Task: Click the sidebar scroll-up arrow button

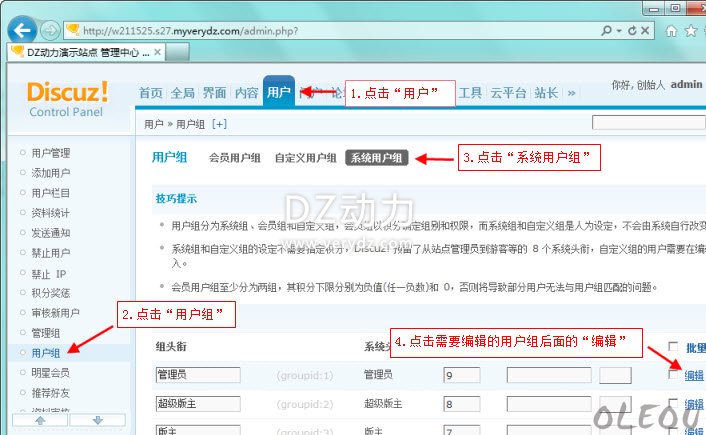Action: pos(39,422)
